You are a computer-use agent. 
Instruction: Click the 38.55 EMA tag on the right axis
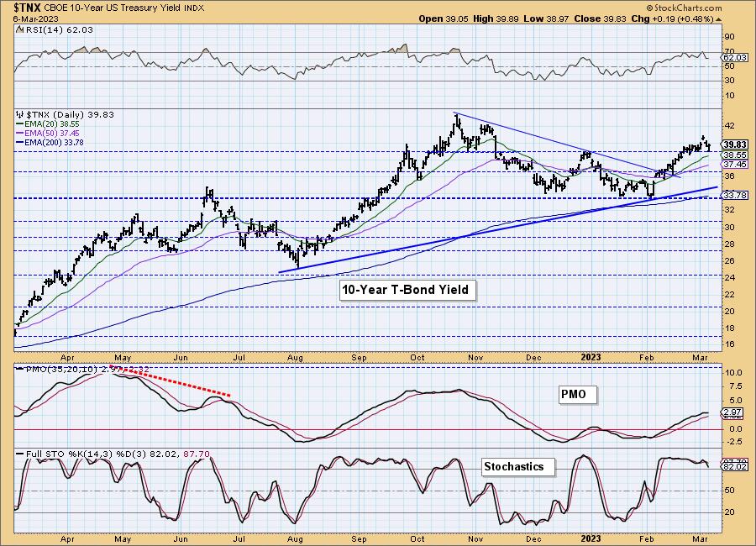pyautogui.click(x=735, y=155)
